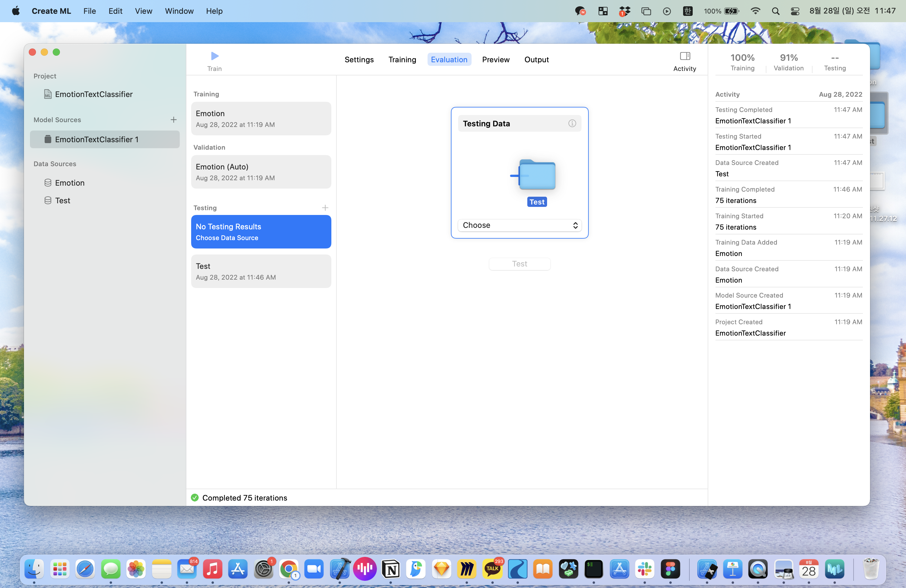Screen dimensions: 906x588
Task: Open Slack from the Dock
Action: coord(645,569)
